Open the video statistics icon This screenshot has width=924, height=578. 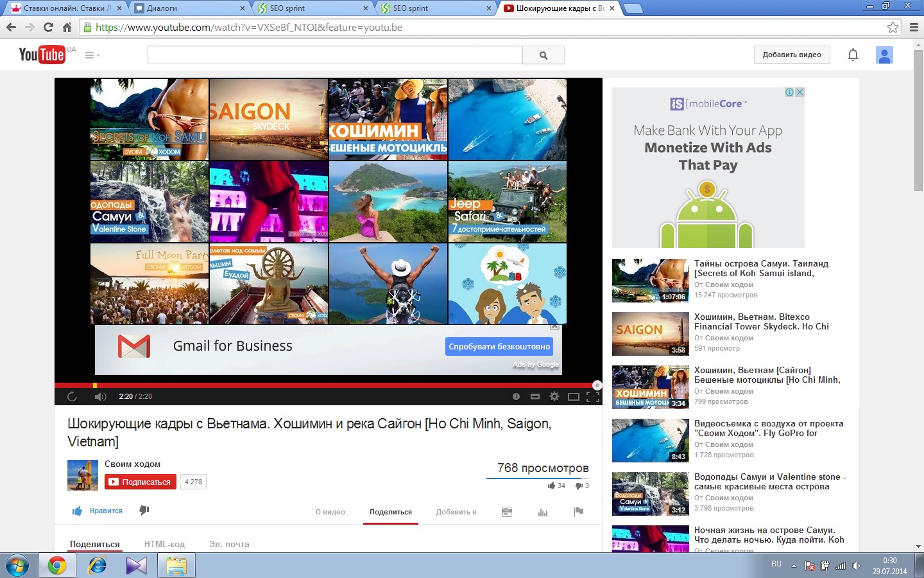pos(543,512)
